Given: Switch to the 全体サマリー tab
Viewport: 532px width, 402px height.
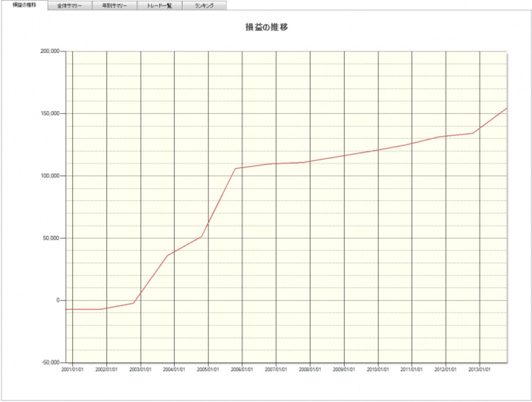Looking at the screenshot, I should click(70, 6).
